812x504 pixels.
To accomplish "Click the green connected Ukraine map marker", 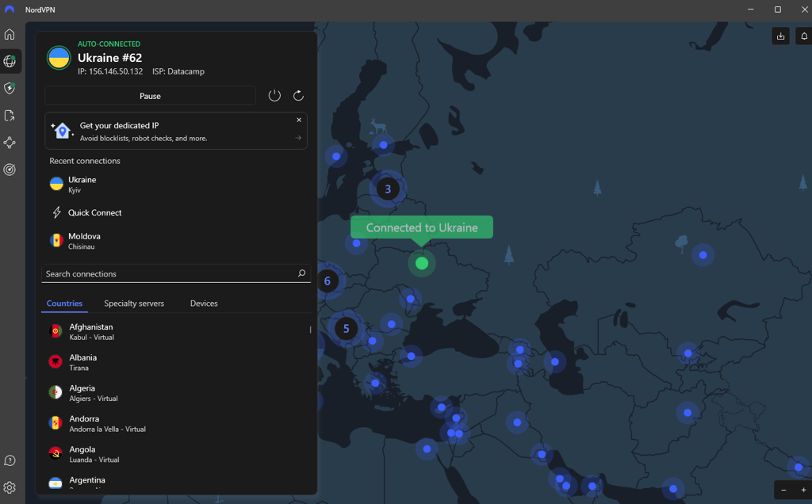I will [422, 263].
